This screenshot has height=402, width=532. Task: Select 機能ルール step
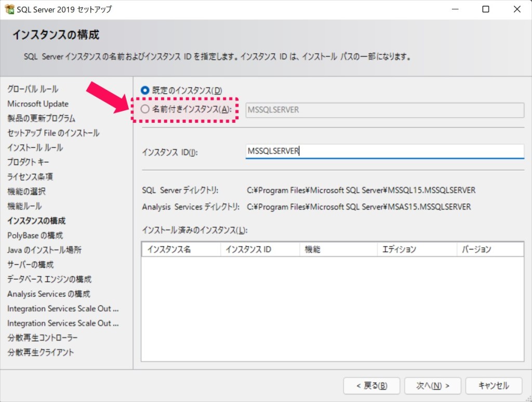tap(24, 206)
